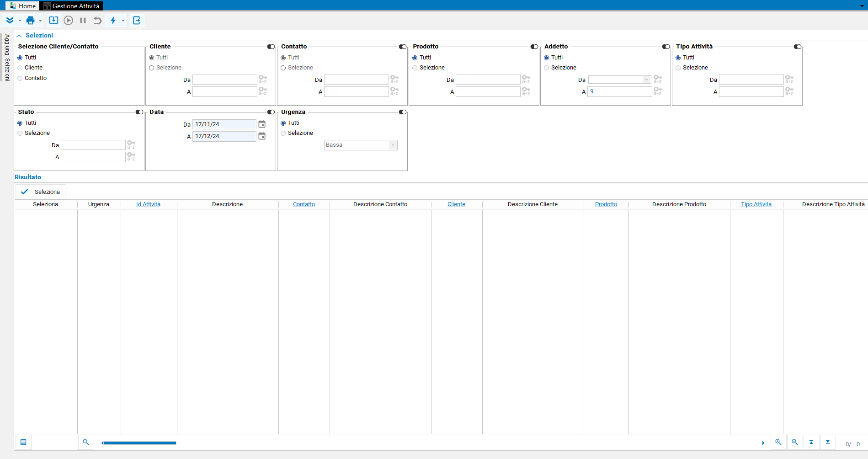Toggle the switch on Data group header
868x459 pixels.
(x=271, y=112)
